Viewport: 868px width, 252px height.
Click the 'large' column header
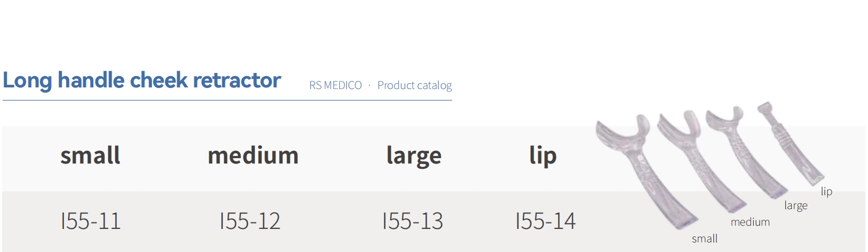(414, 157)
